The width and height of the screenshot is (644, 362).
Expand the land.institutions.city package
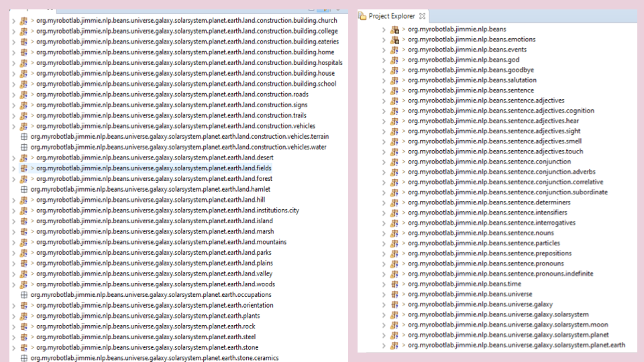13,210
